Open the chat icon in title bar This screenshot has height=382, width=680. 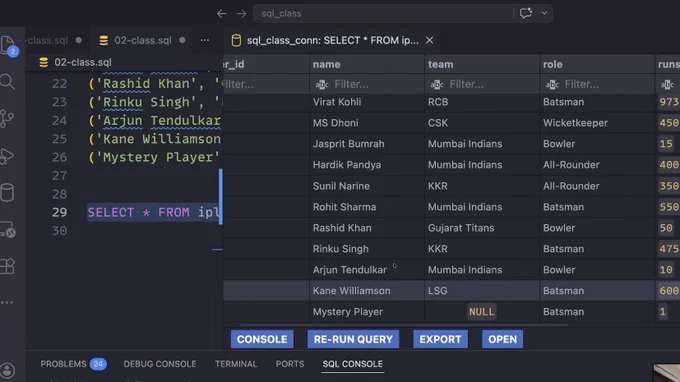[526, 13]
